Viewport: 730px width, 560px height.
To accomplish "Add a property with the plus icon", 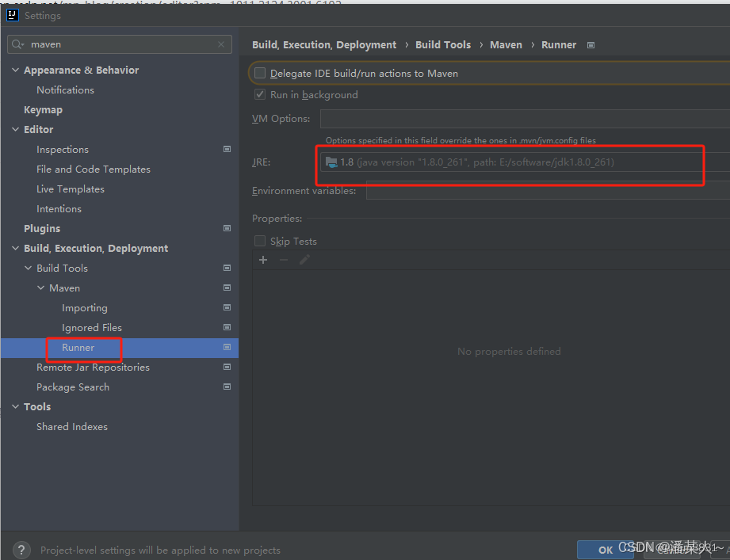I will [x=263, y=260].
